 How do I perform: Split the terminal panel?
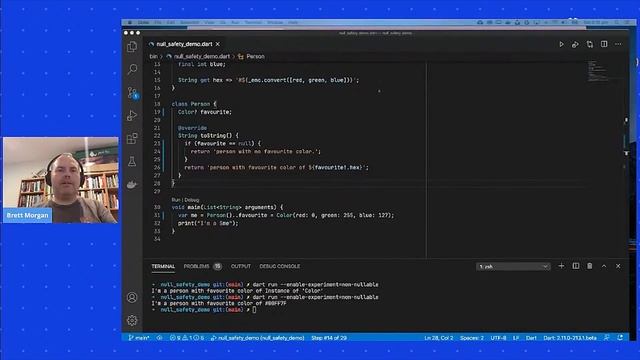click(x=576, y=266)
